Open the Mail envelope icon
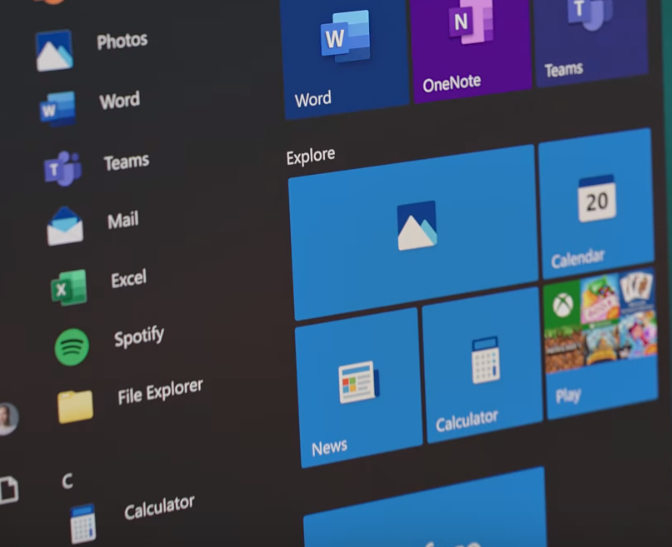The width and height of the screenshot is (672, 547). pyautogui.click(x=65, y=226)
